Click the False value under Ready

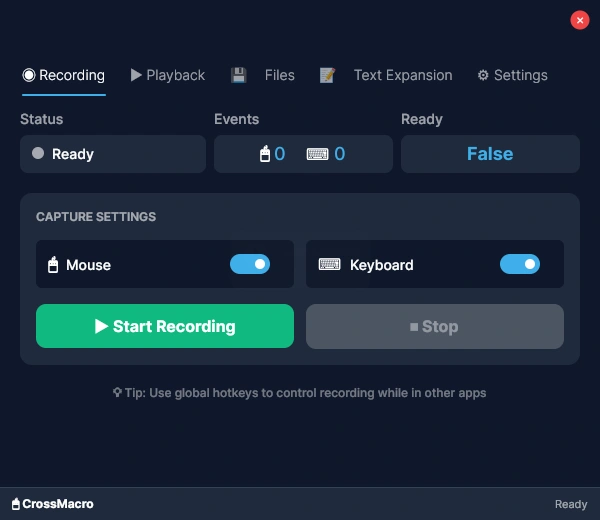tap(490, 154)
